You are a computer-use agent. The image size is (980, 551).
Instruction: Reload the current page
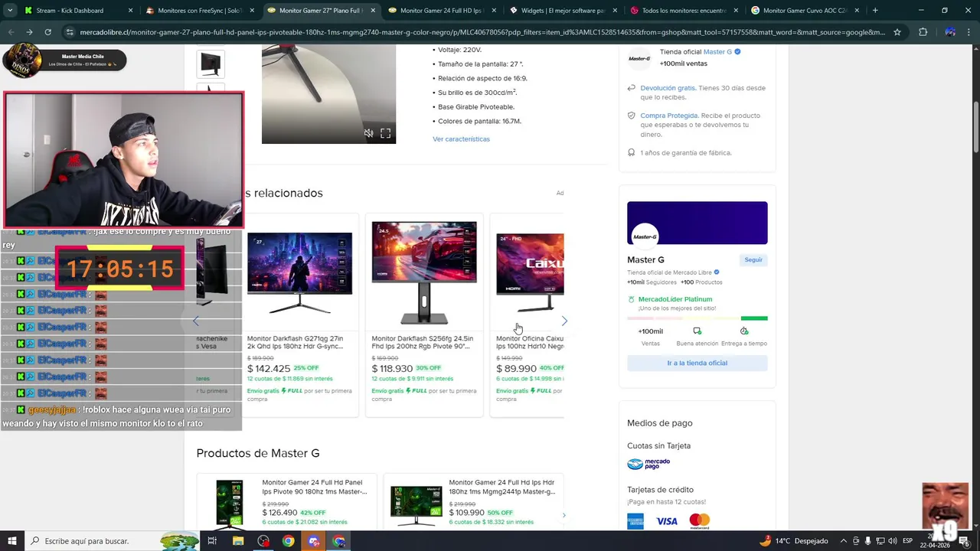(x=47, y=32)
